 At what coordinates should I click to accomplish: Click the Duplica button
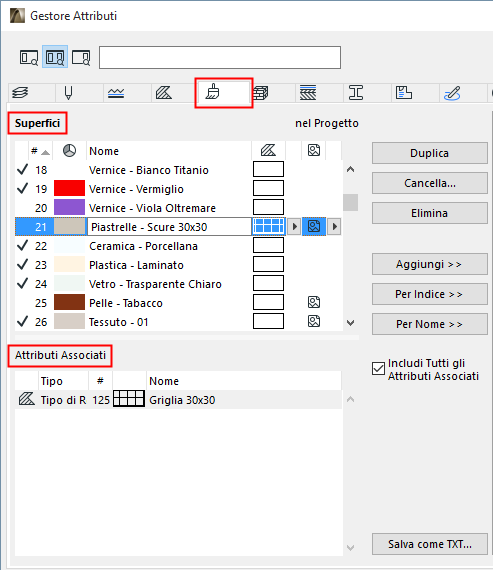(x=429, y=153)
